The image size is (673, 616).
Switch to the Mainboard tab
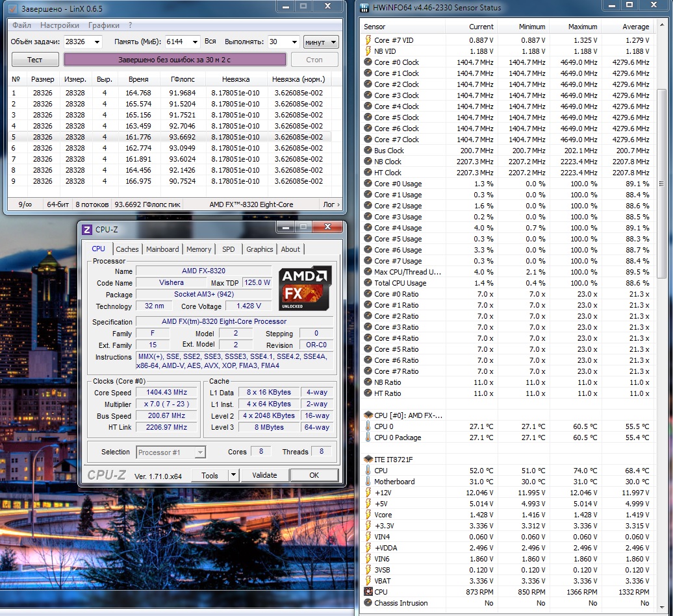[162, 249]
